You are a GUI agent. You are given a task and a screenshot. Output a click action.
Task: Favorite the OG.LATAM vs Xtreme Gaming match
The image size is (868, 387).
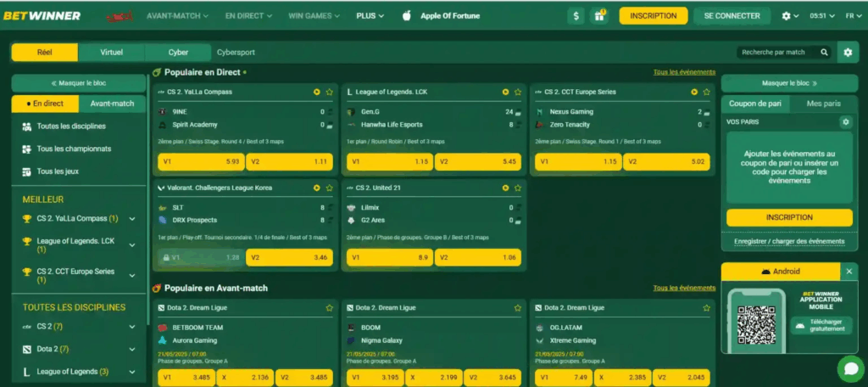[x=706, y=308]
